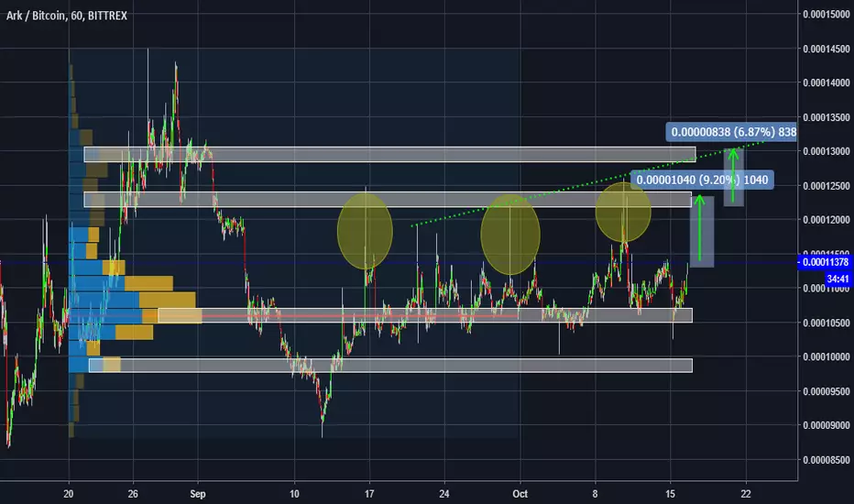Select the gray zone rectangle just below 0.00012500
854x504 pixels.
[x=388, y=200]
